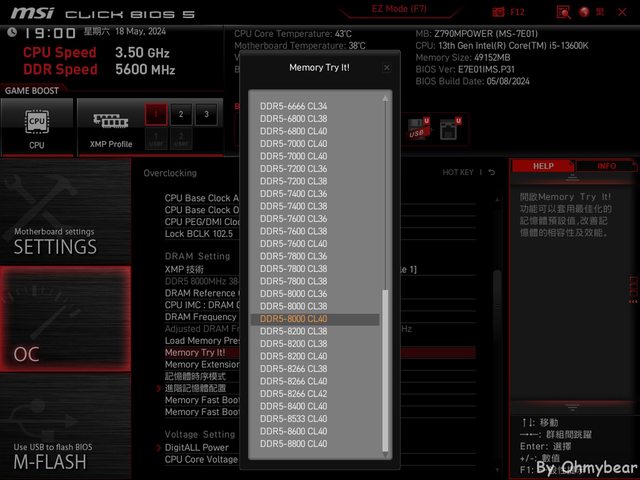Click the CPU Game Boost icon
Screen dimensions: 640x480
click(37, 122)
